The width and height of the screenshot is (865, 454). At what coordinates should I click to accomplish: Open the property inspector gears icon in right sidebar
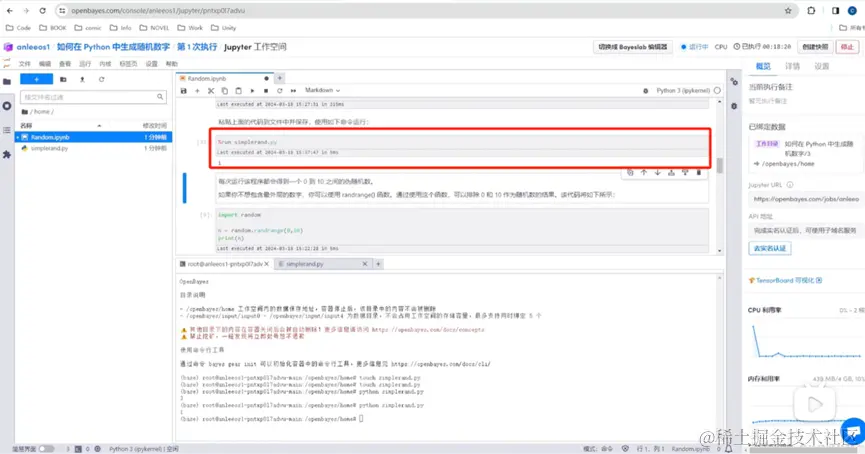tap(734, 82)
